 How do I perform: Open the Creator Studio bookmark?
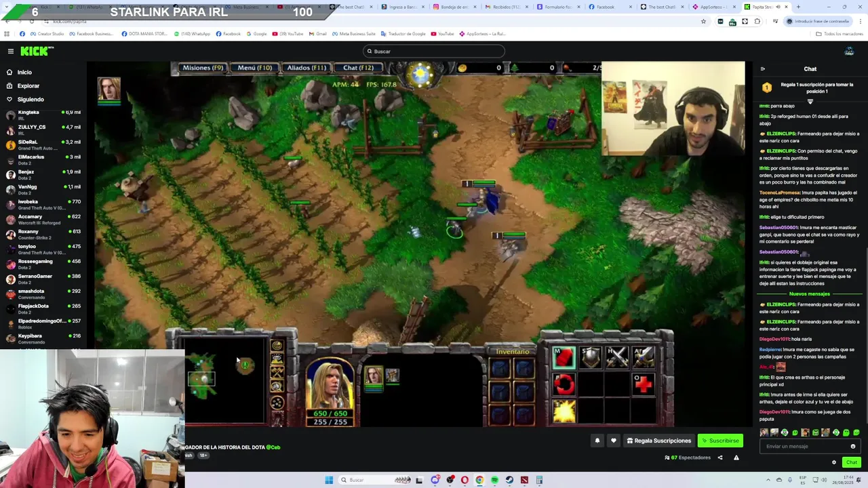tap(47, 34)
